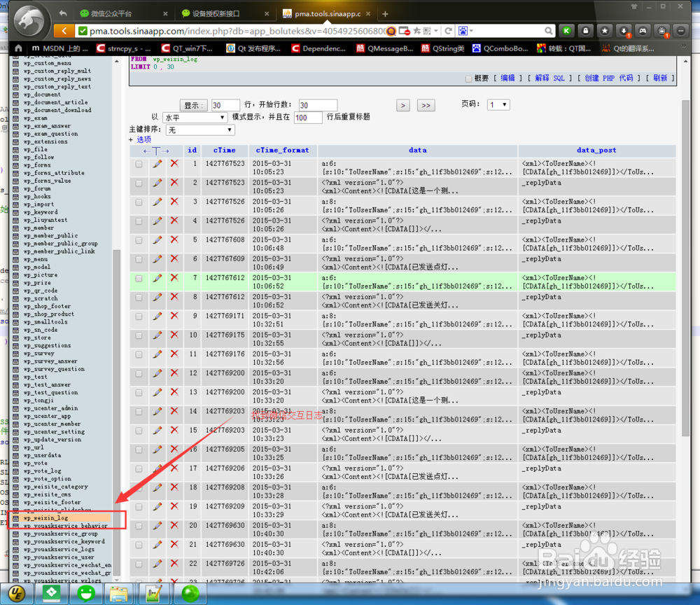The height and width of the screenshot is (605, 700).
Task: Click the 解释 SQL link
Action: pyautogui.click(x=549, y=78)
